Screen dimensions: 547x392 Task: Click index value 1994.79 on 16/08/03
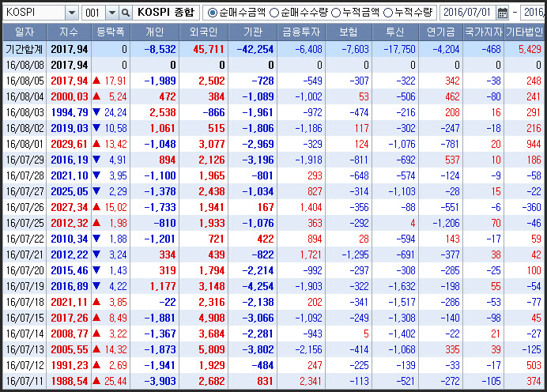(x=70, y=113)
